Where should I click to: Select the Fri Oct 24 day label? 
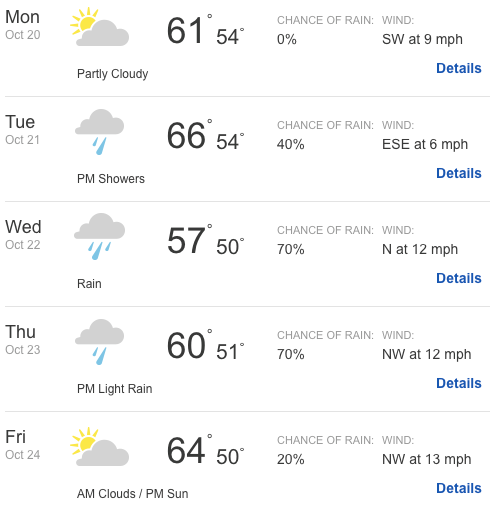tap(23, 445)
